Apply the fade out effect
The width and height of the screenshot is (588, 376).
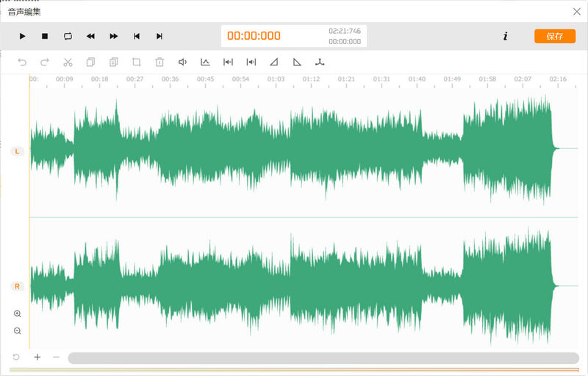(297, 62)
